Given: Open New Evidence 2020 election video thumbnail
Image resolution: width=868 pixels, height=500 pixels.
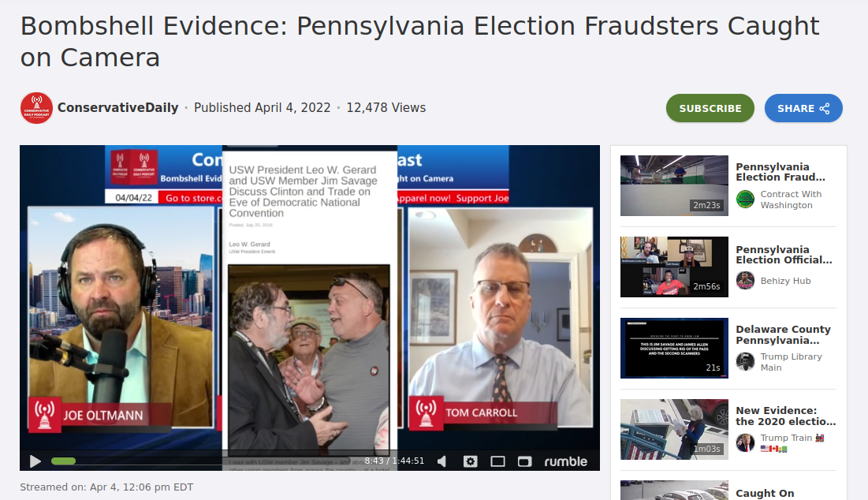Looking at the screenshot, I should point(674,429).
